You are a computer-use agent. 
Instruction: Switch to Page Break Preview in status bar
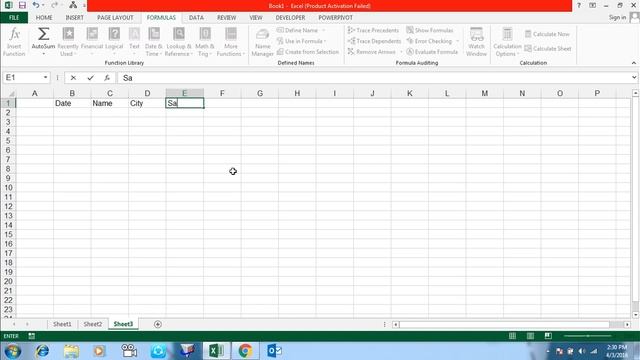[548, 336]
